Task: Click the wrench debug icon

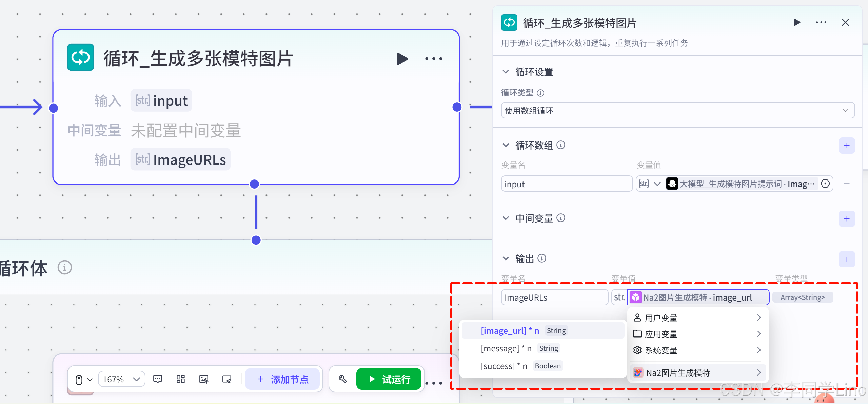Action: pyautogui.click(x=342, y=379)
